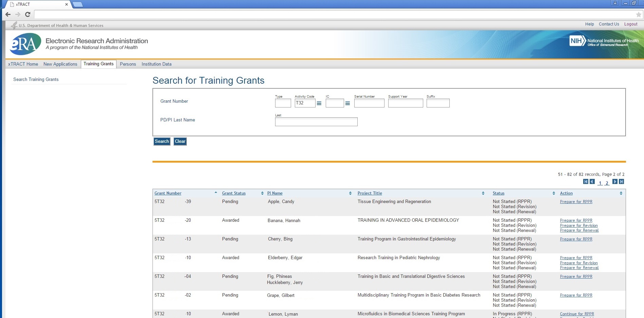The height and width of the screenshot is (318, 644).
Task: Focus the IC input field
Action: click(335, 103)
